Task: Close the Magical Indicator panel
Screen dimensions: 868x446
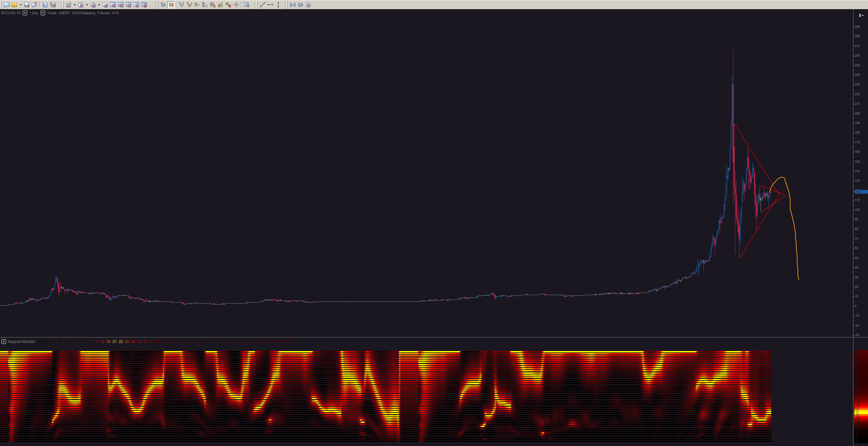Action: [x=4, y=342]
